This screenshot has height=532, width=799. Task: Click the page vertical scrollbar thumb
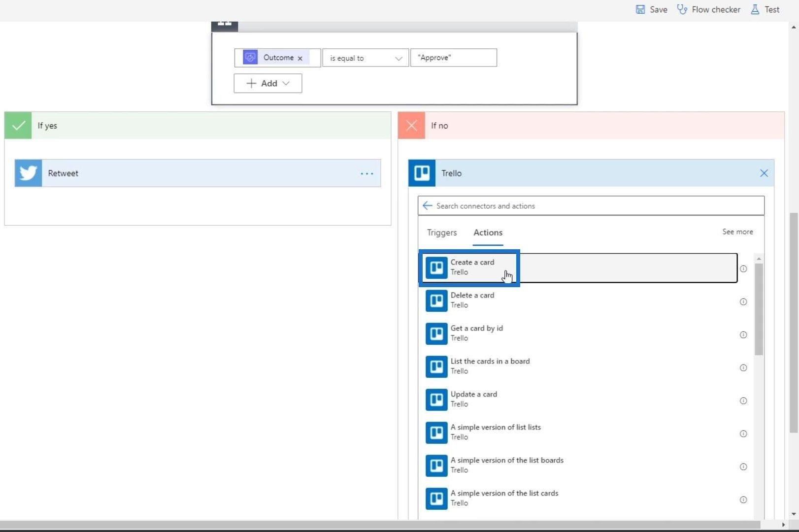(793, 323)
